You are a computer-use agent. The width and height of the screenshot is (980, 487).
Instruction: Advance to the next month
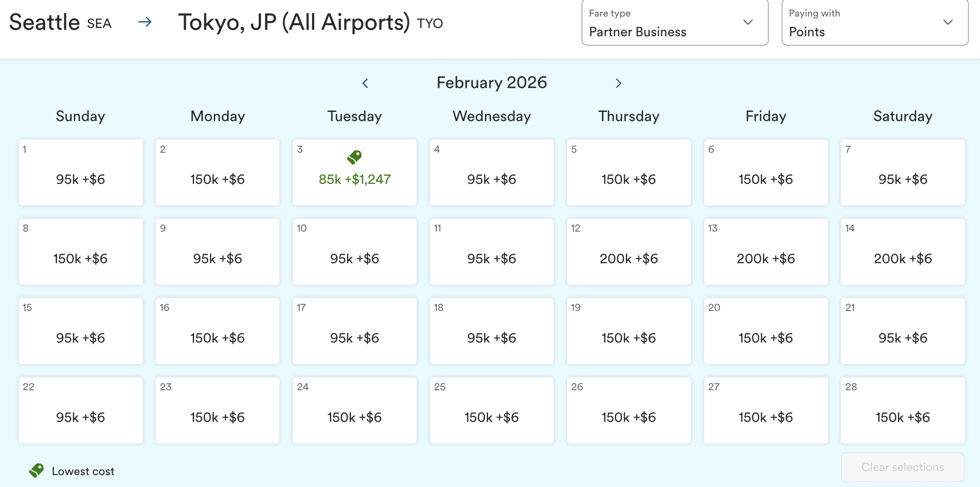coord(618,83)
